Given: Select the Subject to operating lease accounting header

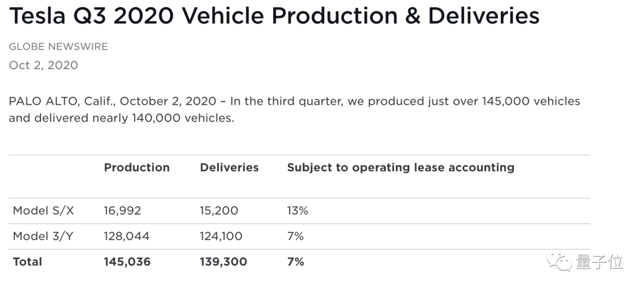Looking at the screenshot, I should coord(401,168).
